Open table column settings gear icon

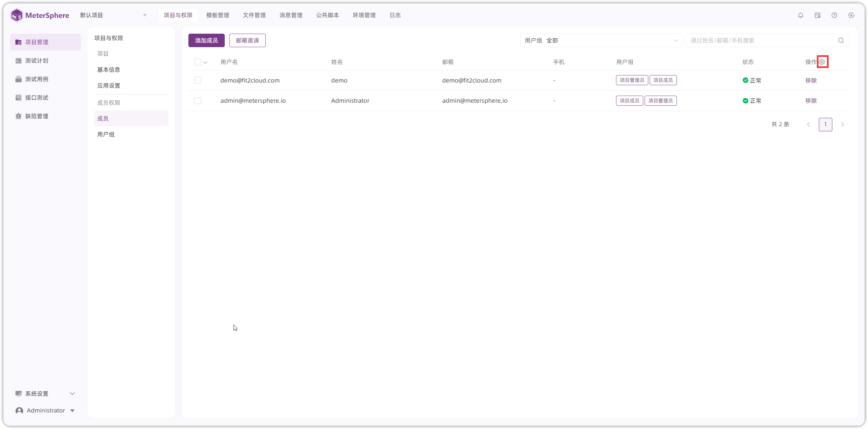822,62
